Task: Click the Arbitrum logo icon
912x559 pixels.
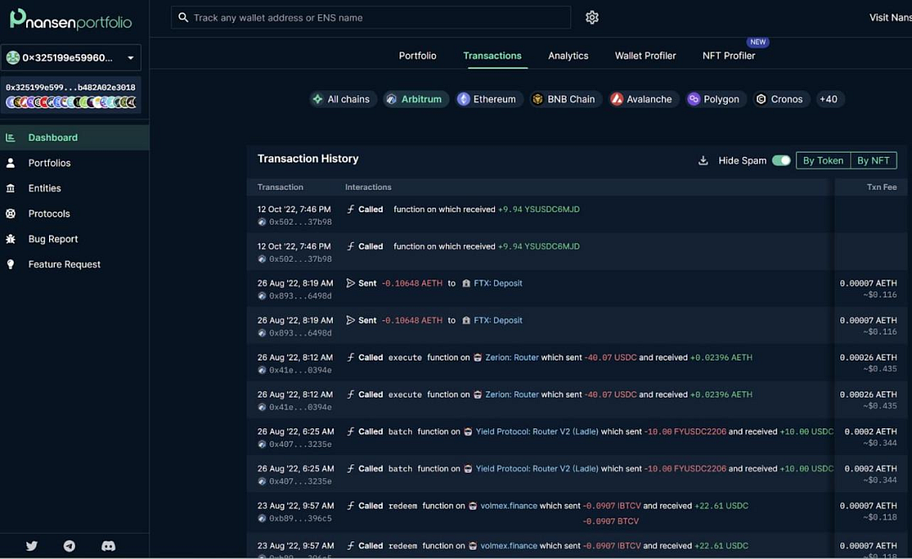Action: tap(391, 99)
